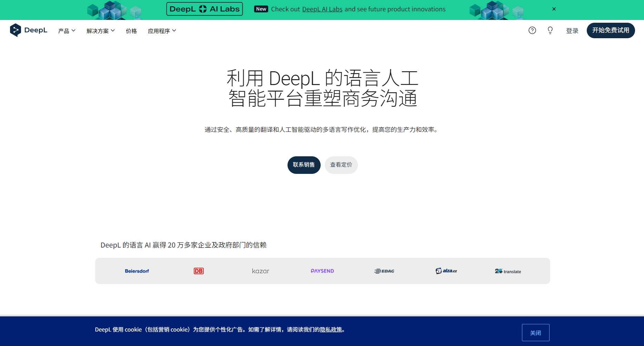The height and width of the screenshot is (346, 644).
Task: Click the subtitle starting 通过安全、高质量的翻译
Action: [322, 129]
